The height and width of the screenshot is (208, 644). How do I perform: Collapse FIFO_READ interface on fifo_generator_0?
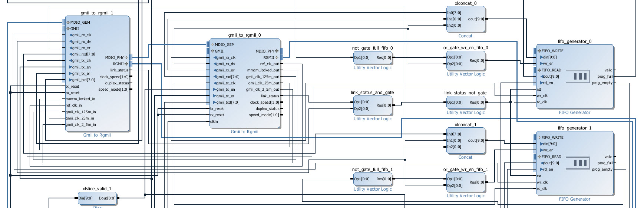click(539, 70)
